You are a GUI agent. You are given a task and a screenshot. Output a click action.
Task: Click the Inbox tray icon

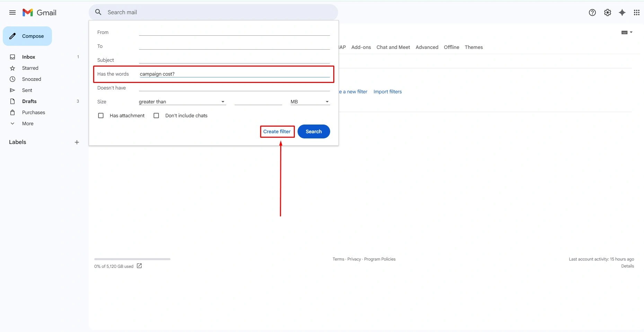tap(12, 57)
